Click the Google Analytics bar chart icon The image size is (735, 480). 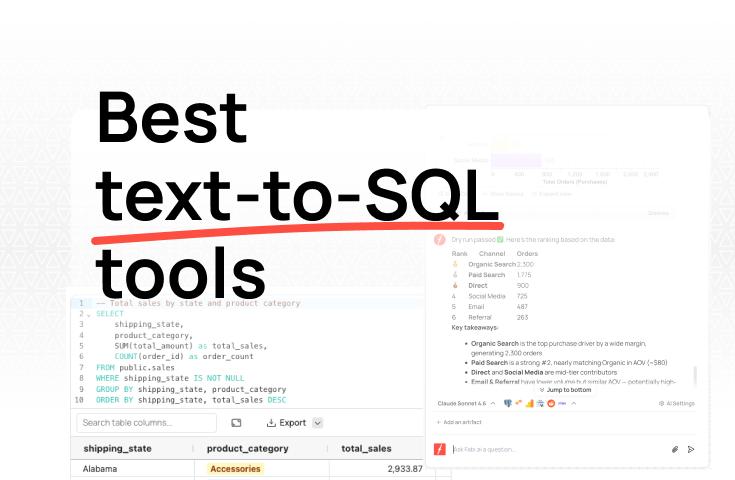tap(529, 403)
